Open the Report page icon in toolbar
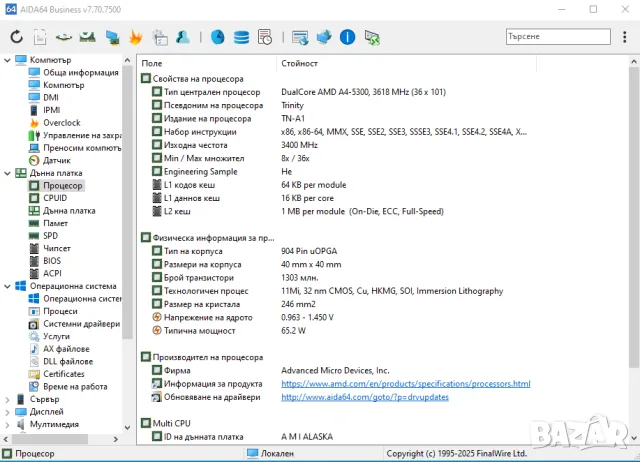This screenshot has width=640, height=462. pos(40,37)
